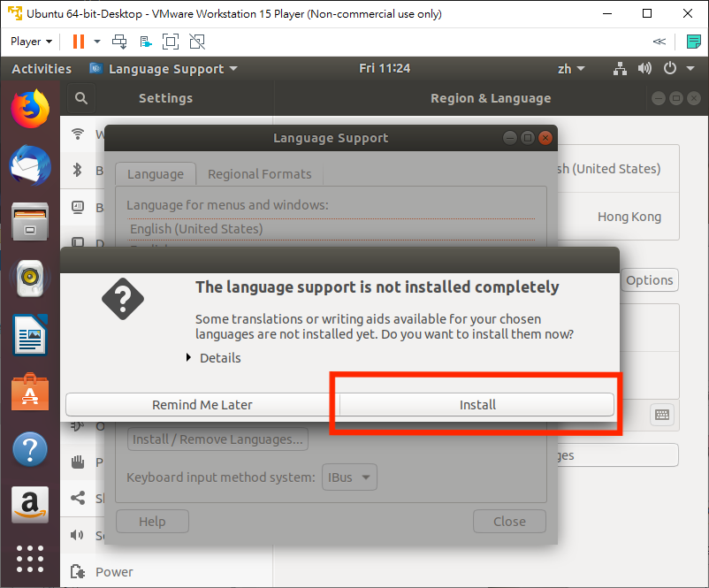Click the volume icon in top bar
Screen dimensions: 709x588
click(x=644, y=69)
